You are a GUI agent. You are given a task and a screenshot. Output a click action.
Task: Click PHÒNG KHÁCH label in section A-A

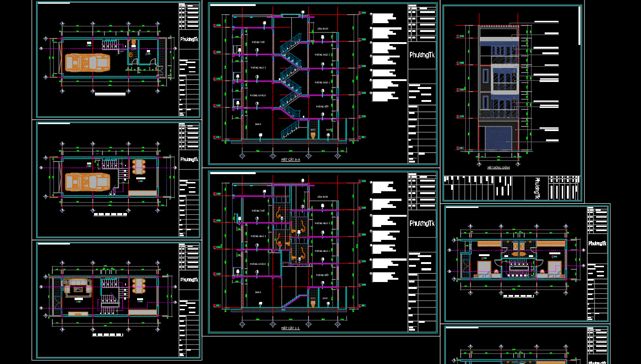tap(258, 95)
